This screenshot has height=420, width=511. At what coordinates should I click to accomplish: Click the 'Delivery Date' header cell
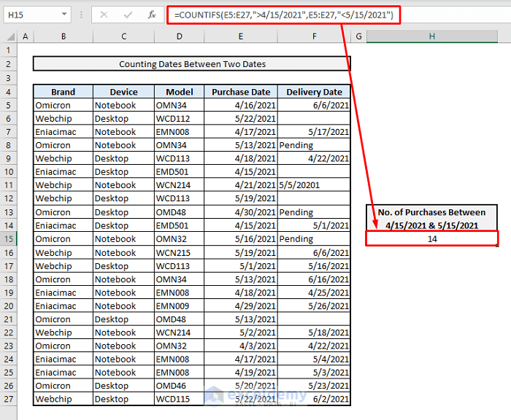[314, 92]
